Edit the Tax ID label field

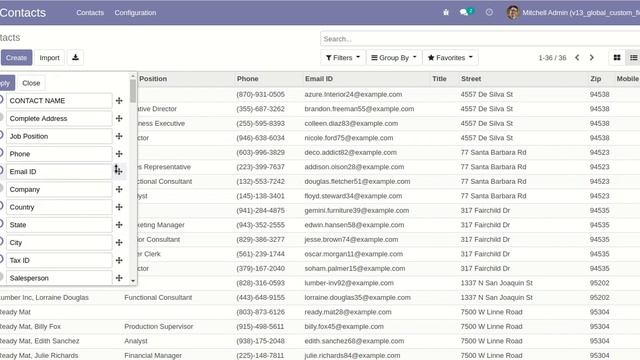(x=59, y=260)
